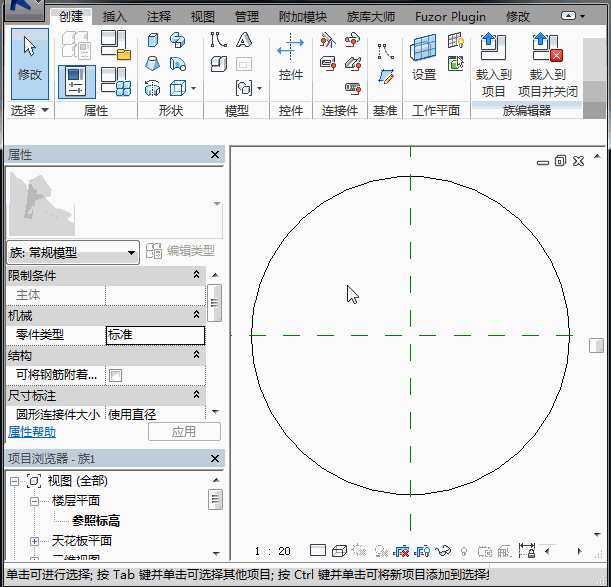The width and height of the screenshot is (611, 587).
Task: Select 参照标高 view in project browser
Action: pos(96,520)
